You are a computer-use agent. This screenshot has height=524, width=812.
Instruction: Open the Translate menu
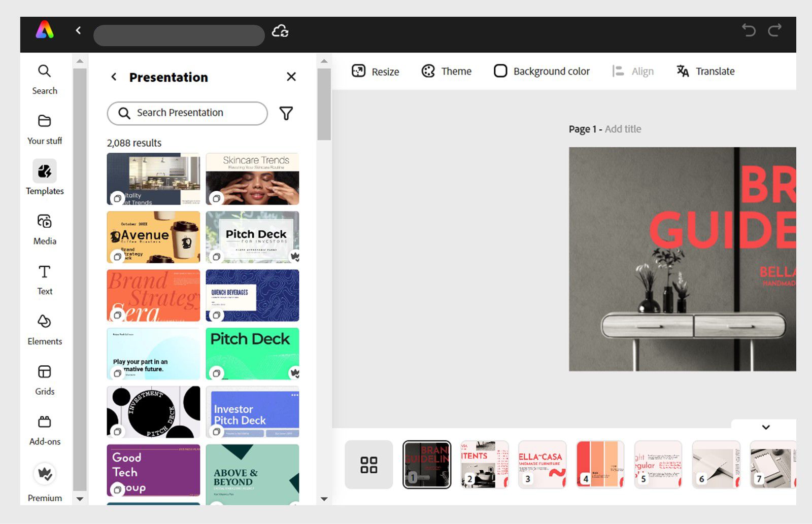705,72
